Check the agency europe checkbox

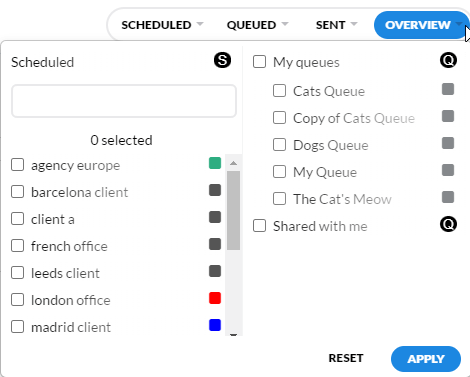tap(17, 165)
